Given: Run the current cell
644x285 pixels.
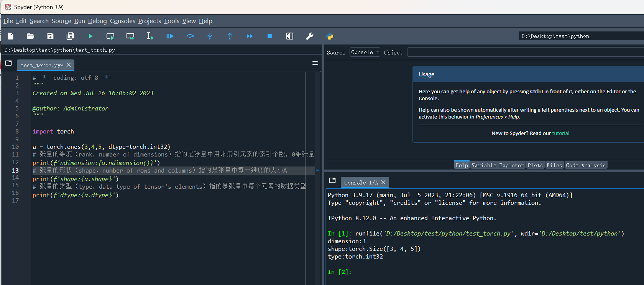Looking at the screenshot, I should [x=110, y=36].
